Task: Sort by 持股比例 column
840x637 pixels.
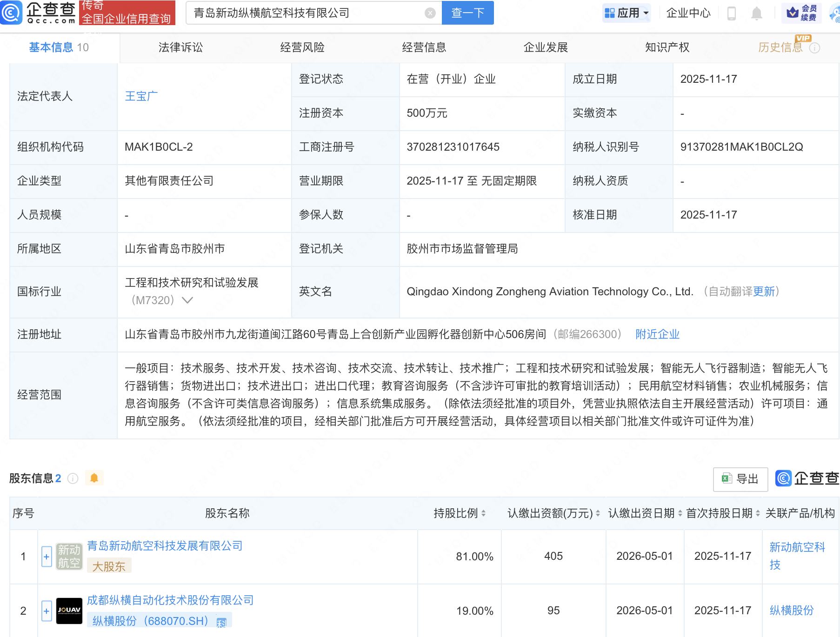Action: pyautogui.click(x=484, y=513)
